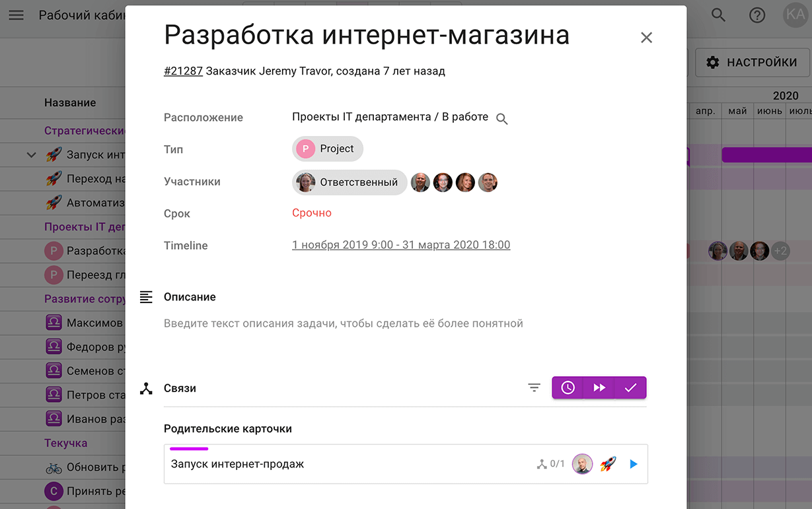This screenshot has width=812, height=509.
Task: Open card ID link #21287
Action: [183, 71]
